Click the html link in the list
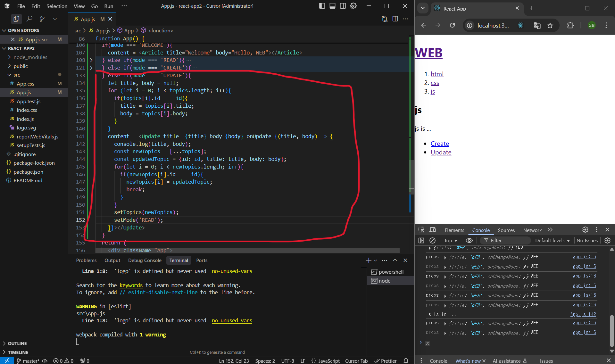Screen dimensions: 615x364 pyautogui.click(x=437, y=74)
